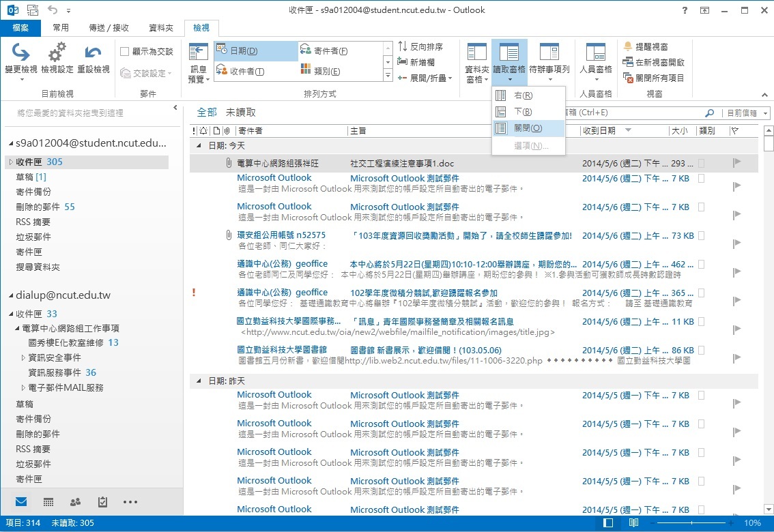This screenshot has width=774, height=532.
Task: Flag the 103年度資源回收獎勵活動 message
Action: (737, 243)
